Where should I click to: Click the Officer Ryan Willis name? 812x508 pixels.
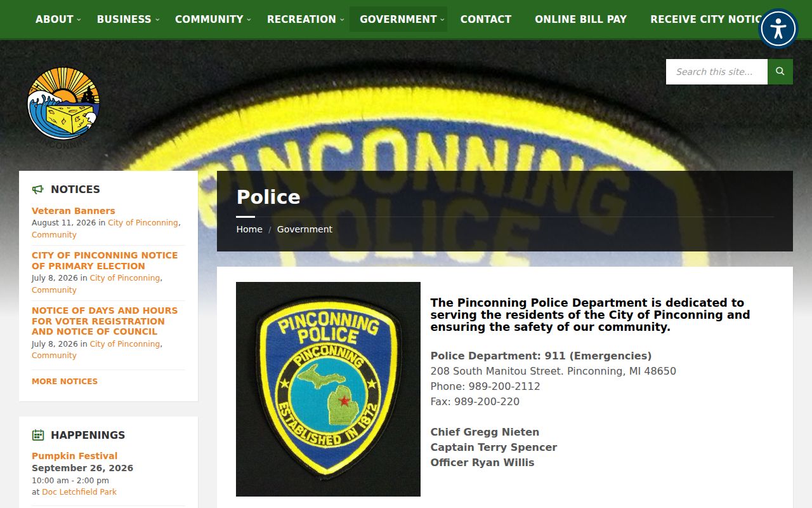tap(483, 462)
